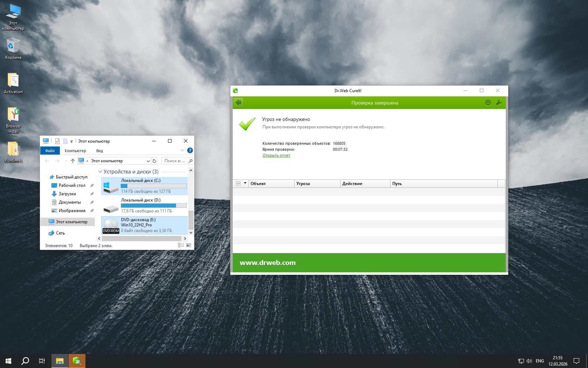Viewport: 588px width, 368px height.
Task: Open the 'Вид' ribbon tab
Action: (x=99, y=151)
